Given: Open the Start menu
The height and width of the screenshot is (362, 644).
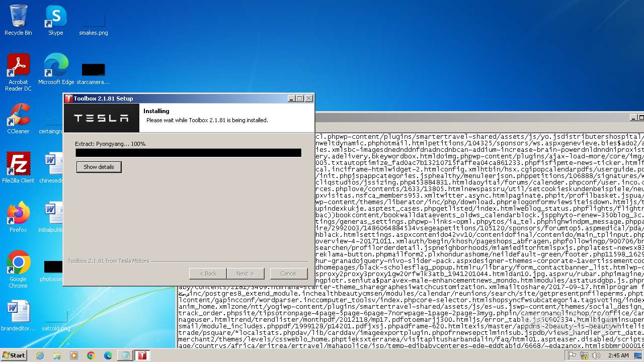Looking at the screenshot, I should 14,355.
